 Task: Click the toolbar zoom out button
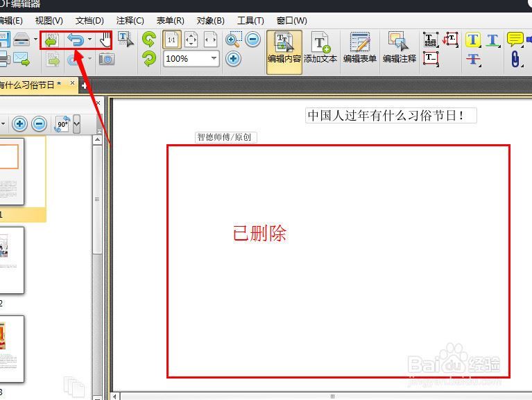[252, 40]
